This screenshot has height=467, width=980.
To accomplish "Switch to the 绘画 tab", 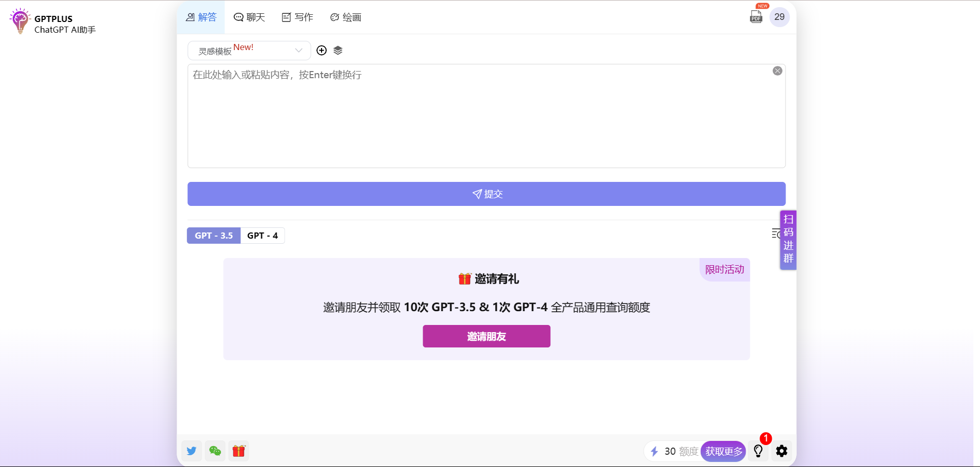I will click(x=345, y=17).
